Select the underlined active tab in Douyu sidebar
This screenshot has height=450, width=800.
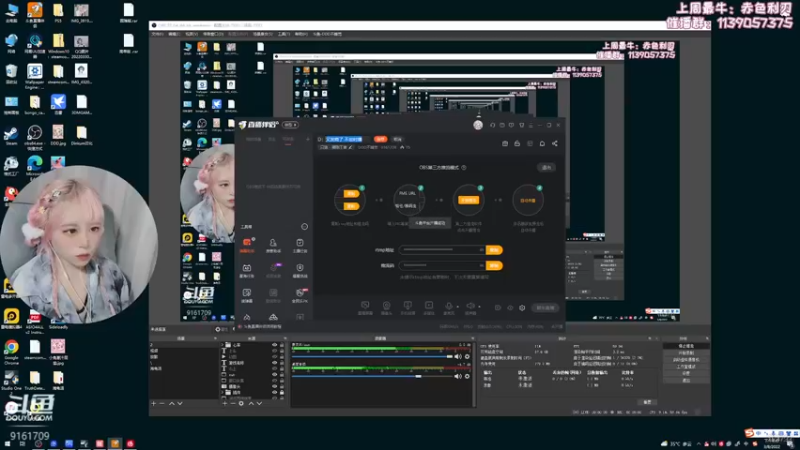pos(288,139)
